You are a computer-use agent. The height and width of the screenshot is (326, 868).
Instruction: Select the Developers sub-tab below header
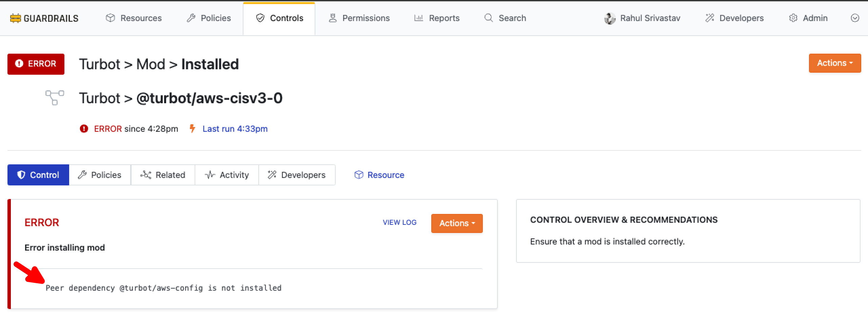pos(297,175)
